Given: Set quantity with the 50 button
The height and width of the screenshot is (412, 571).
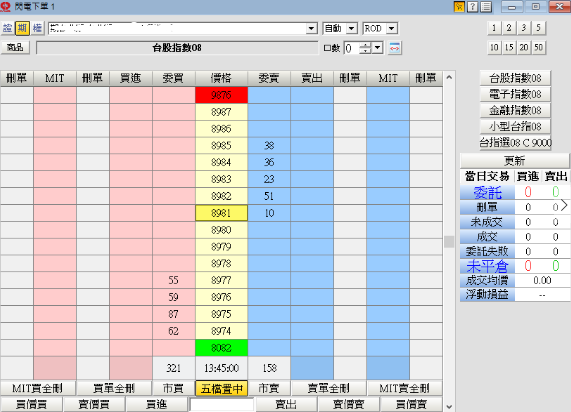Looking at the screenshot, I should [x=539, y=47].
